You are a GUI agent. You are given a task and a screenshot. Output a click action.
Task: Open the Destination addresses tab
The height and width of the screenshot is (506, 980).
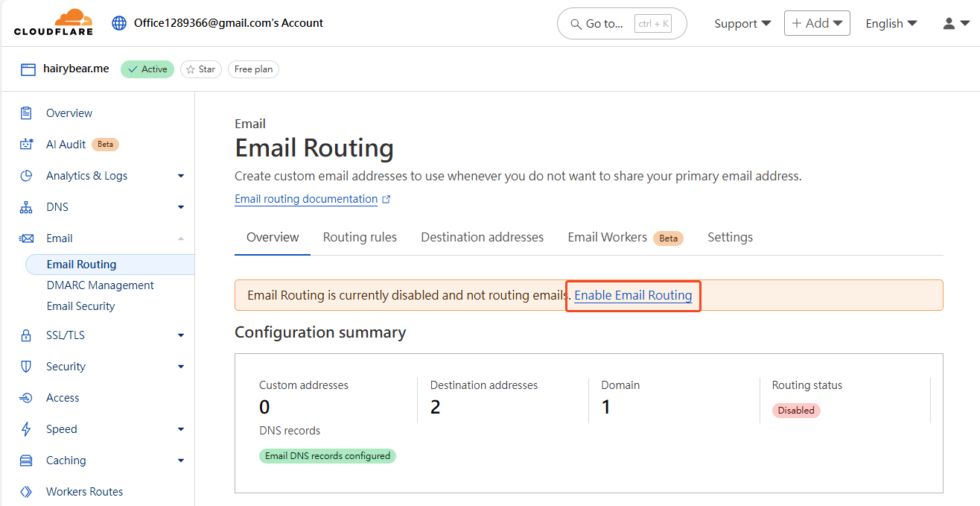coord(483,237)
